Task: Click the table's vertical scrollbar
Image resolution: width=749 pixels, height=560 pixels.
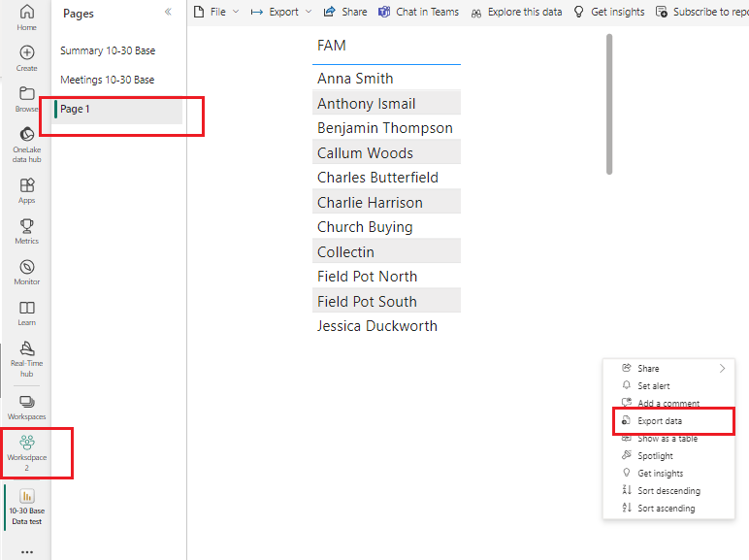Action: pos(609,104)
